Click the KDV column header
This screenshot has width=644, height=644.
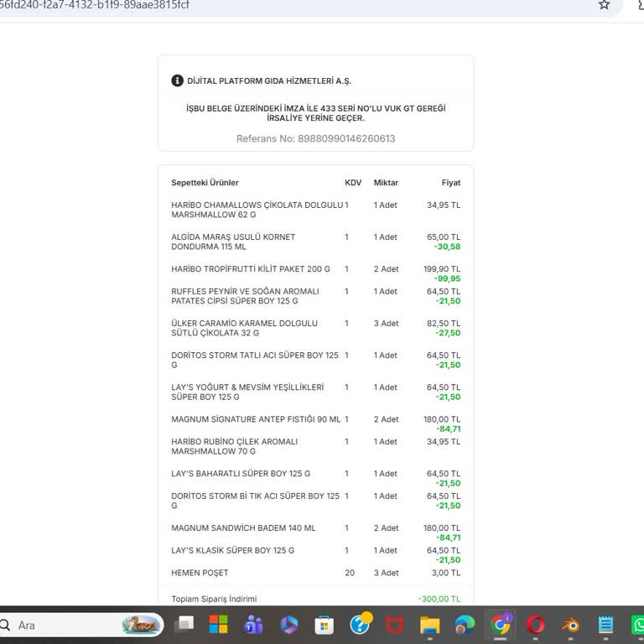(353, 182)
